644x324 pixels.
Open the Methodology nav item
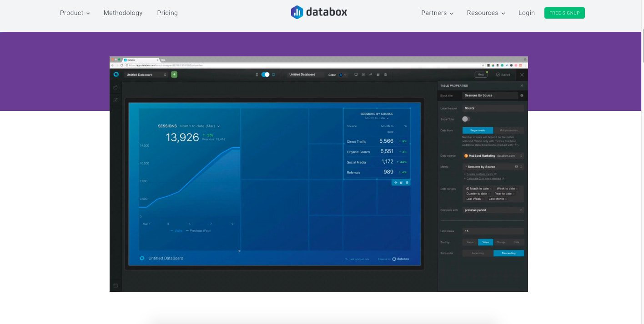[123, 13]
